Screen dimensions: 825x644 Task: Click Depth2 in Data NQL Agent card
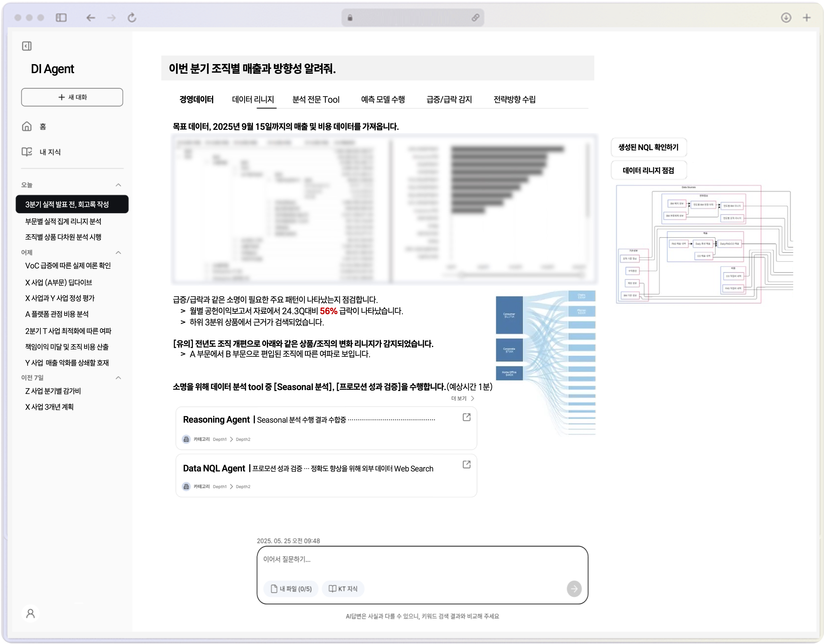point(243,486)
